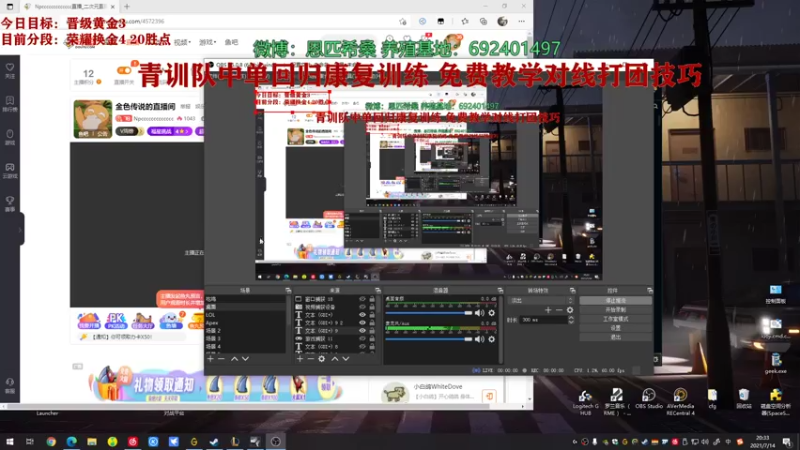Move selected source up in sources list
This screenshot has width=800, height=450.
(335, 359)
